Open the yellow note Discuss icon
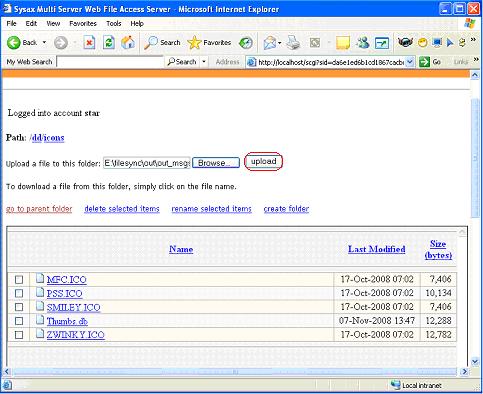 [x=343, y=43]
